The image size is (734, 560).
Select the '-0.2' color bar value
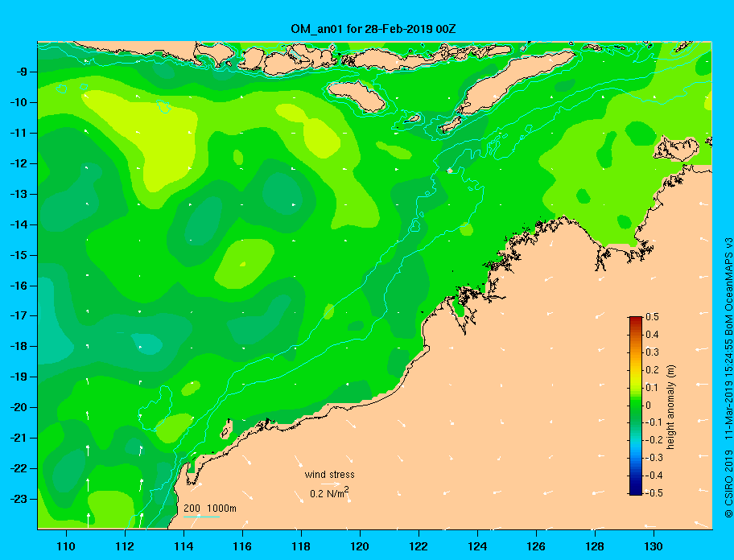pyautogui.click(x=654, y=440)
